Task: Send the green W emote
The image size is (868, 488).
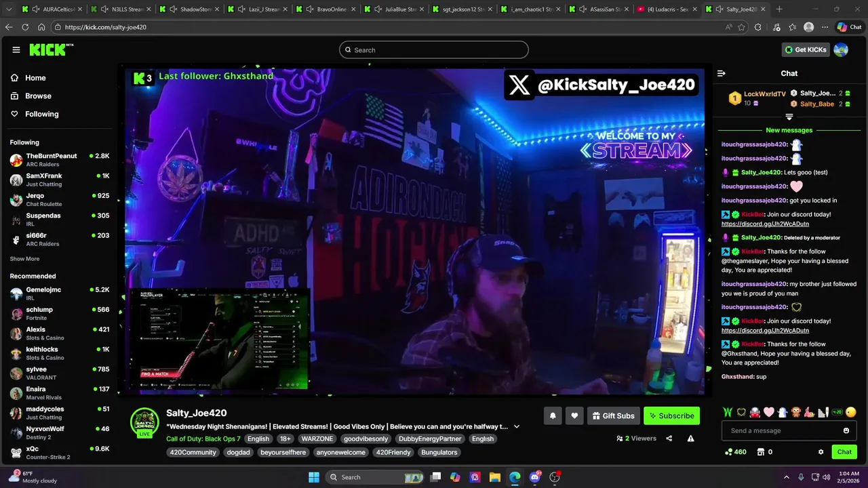Action: pos(728,412)
